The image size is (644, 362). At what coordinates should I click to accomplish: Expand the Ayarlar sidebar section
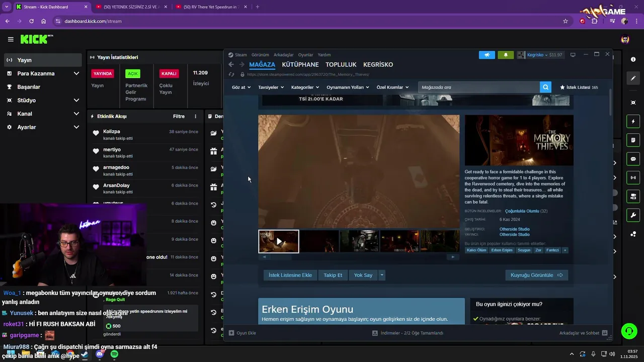point(76,127)
